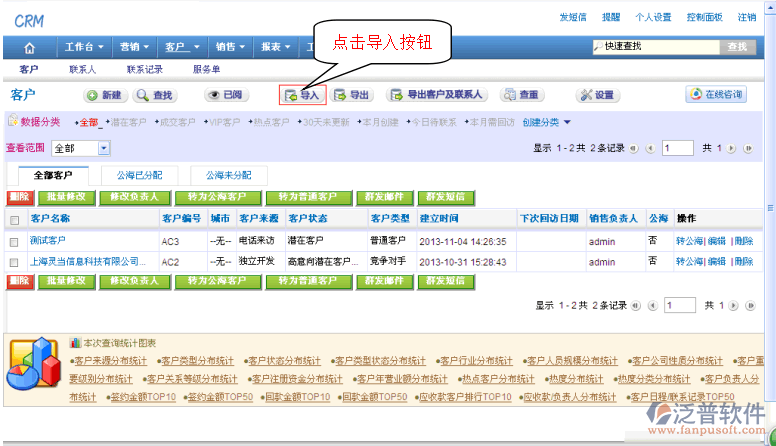Expand the 销售 menu in navigation bar

230,47
